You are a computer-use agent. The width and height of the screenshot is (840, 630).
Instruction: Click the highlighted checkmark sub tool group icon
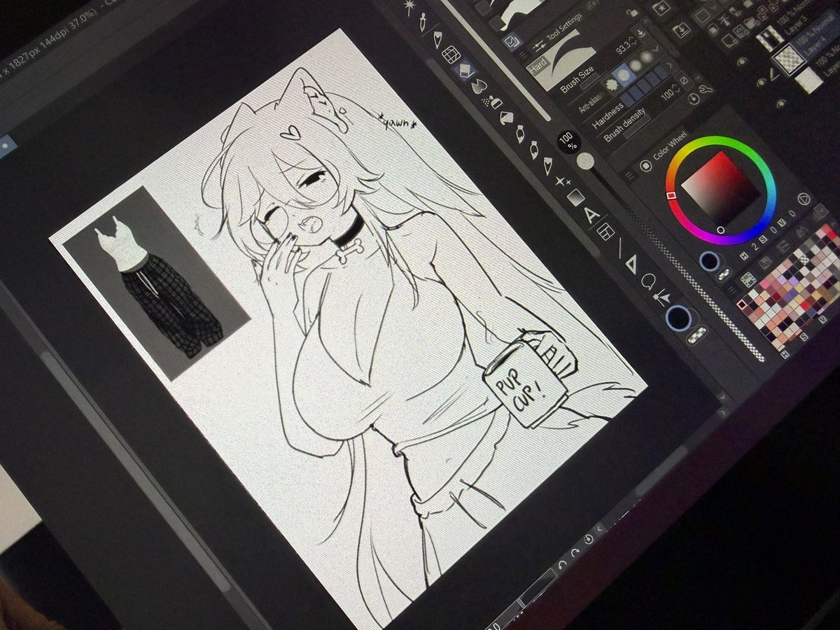(x=510, y=42)
